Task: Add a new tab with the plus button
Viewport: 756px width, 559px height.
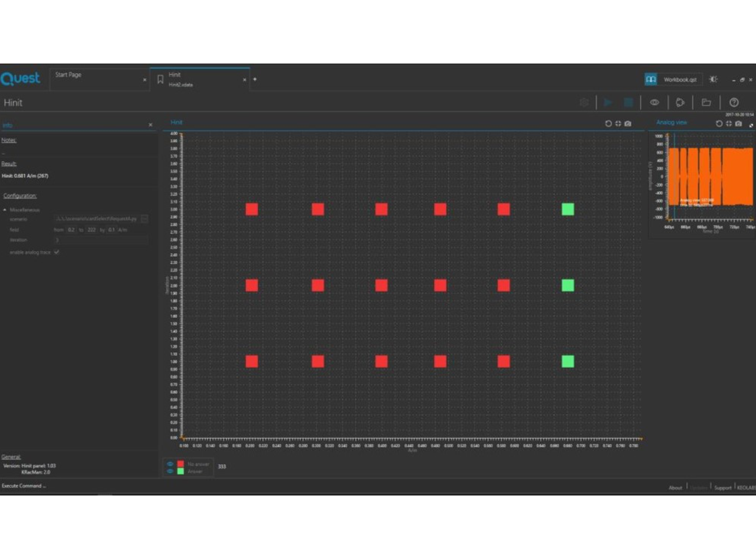Action: pos(255,79)
